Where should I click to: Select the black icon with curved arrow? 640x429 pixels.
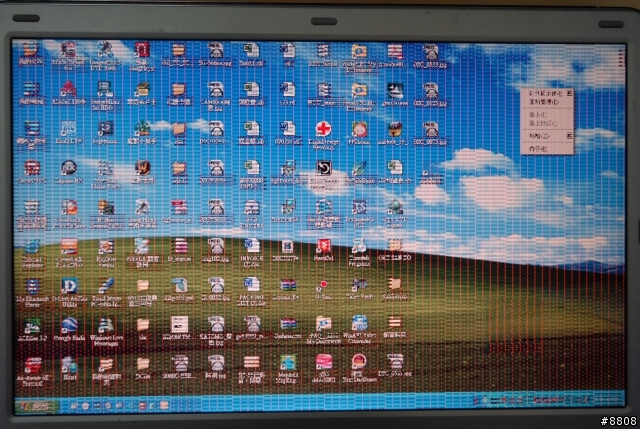click(x=323, y=168)
